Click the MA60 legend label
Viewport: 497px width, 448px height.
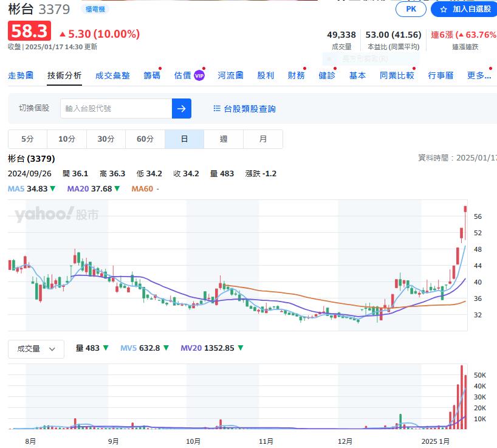pyautogui.click(x=142, y=188)
